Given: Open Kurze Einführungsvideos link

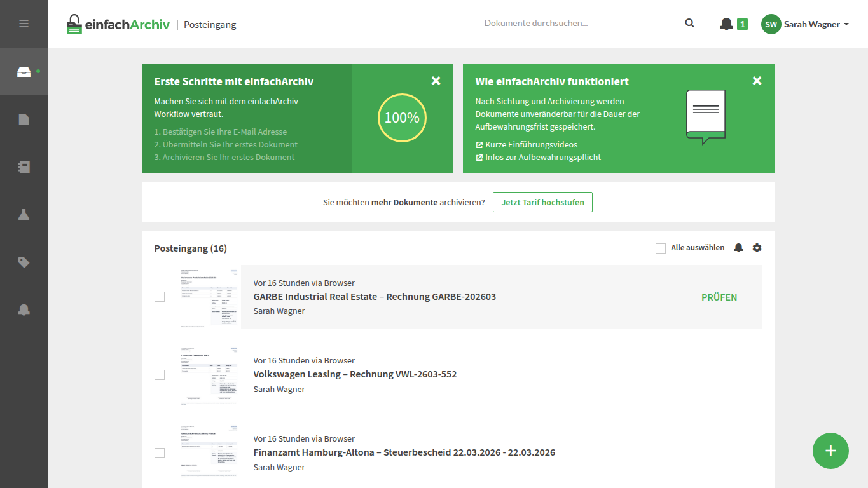Looking at the screenshot, I should point(527,144).
